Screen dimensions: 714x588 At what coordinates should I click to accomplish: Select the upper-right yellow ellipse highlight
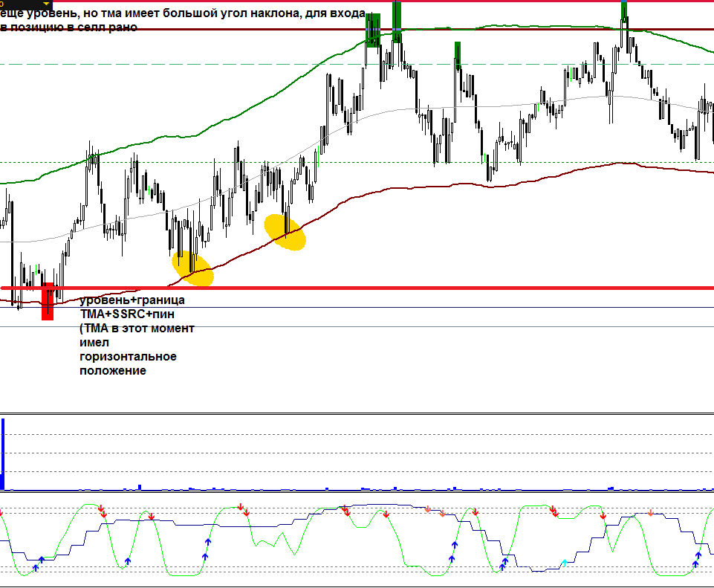point(285,232)
